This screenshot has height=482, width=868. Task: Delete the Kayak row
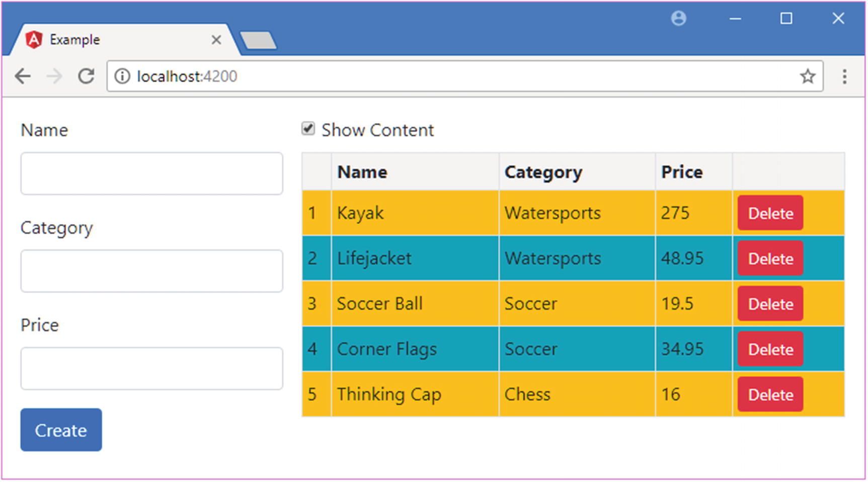[770, 213]
